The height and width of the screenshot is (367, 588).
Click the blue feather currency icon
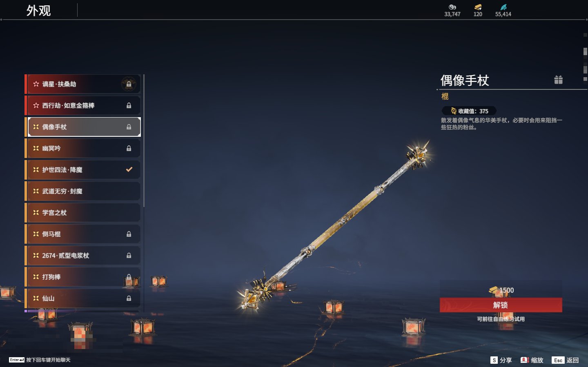pos(503,7)
